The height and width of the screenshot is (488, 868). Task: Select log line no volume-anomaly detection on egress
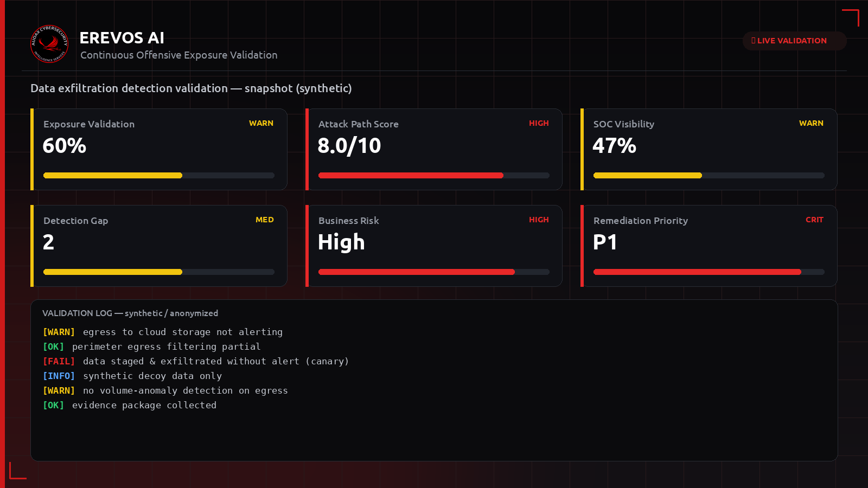(x=165, y=390)
